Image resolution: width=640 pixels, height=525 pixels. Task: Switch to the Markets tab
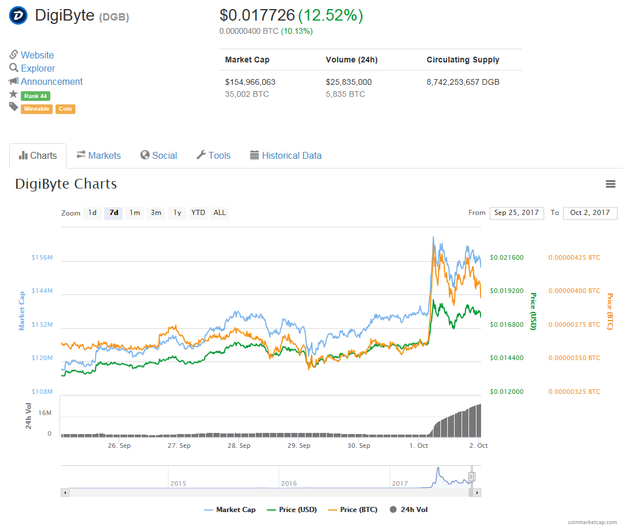[99, 156]
